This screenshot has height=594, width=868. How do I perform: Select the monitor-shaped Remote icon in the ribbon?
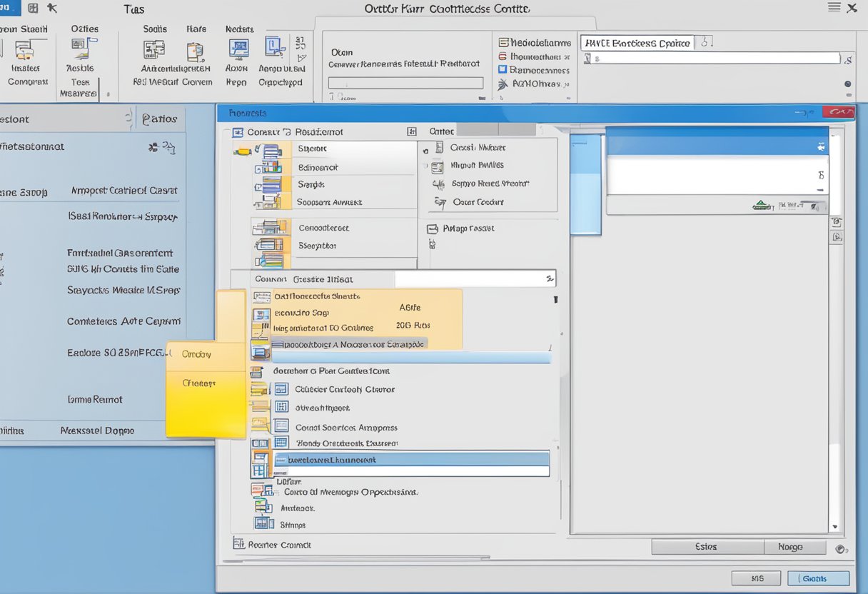coord(238,49)
